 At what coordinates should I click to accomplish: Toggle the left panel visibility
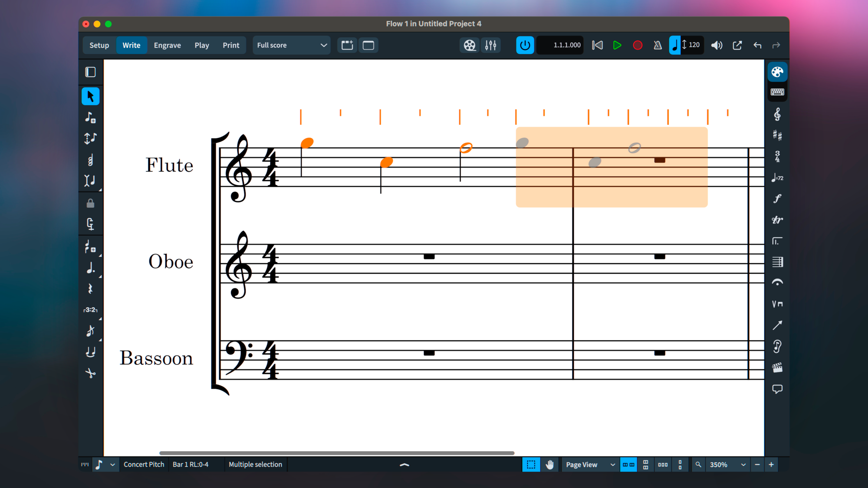click(x=90, y=72)
